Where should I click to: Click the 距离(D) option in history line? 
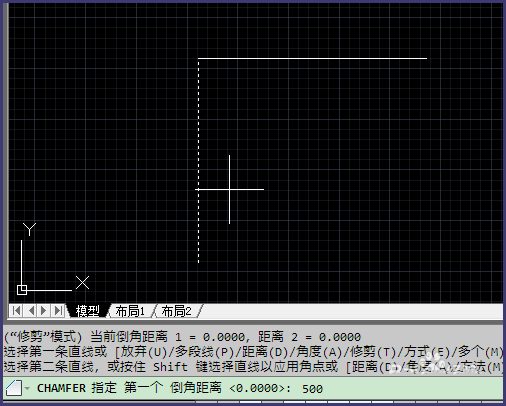point(266,352)
